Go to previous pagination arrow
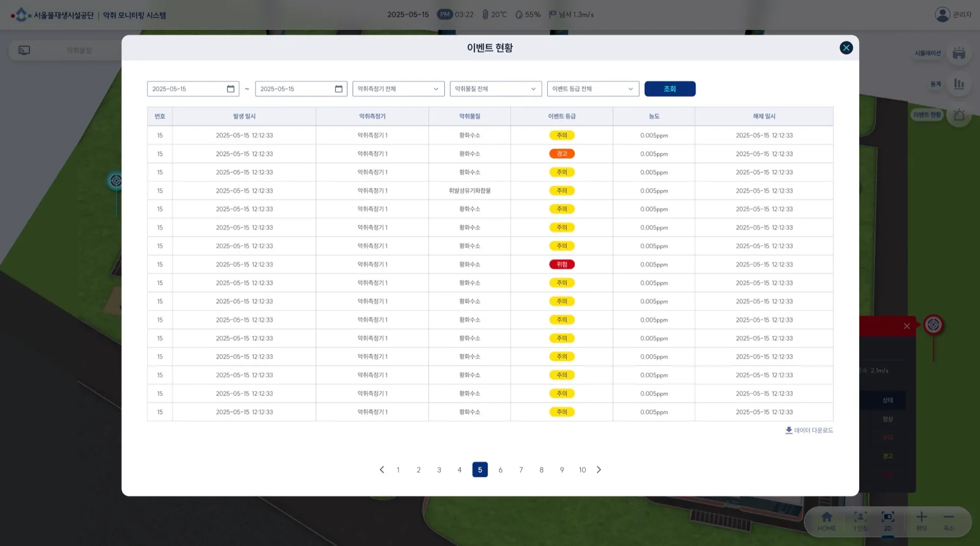The height and width of the screenshot is (546, 980). (382, 470)
